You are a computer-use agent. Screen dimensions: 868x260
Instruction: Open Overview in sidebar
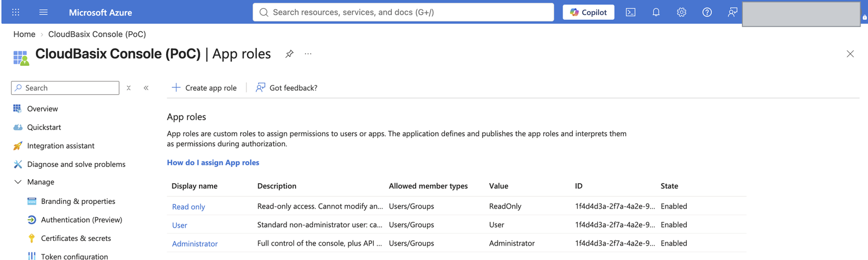[x=42, y=109]
